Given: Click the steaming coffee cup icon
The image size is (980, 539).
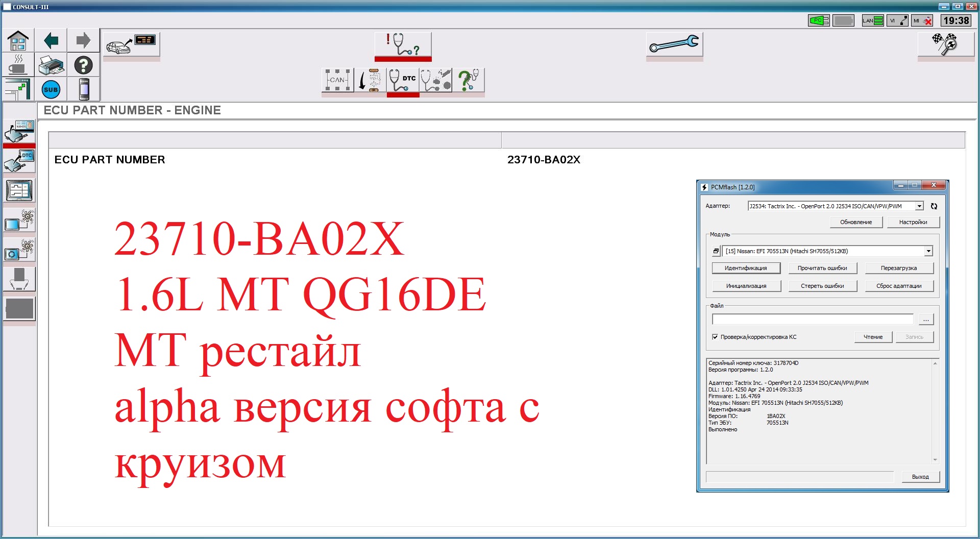Looking at the screenshot, I should coord(18,65).
